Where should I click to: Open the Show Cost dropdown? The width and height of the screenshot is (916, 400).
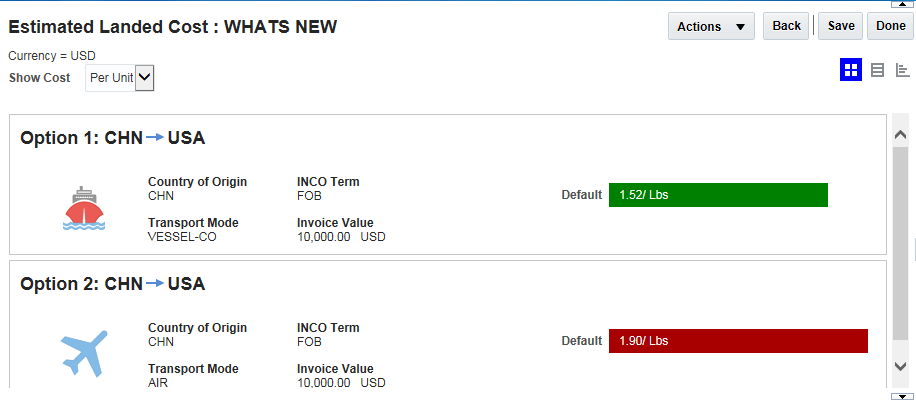tap(119, 78)
